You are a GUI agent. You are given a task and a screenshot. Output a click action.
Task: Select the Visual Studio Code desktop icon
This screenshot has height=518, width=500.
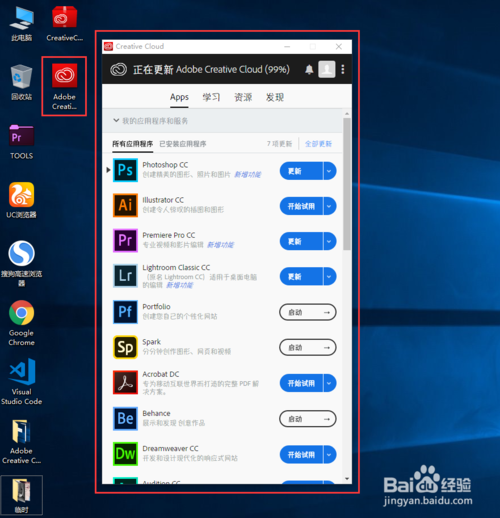22,382
